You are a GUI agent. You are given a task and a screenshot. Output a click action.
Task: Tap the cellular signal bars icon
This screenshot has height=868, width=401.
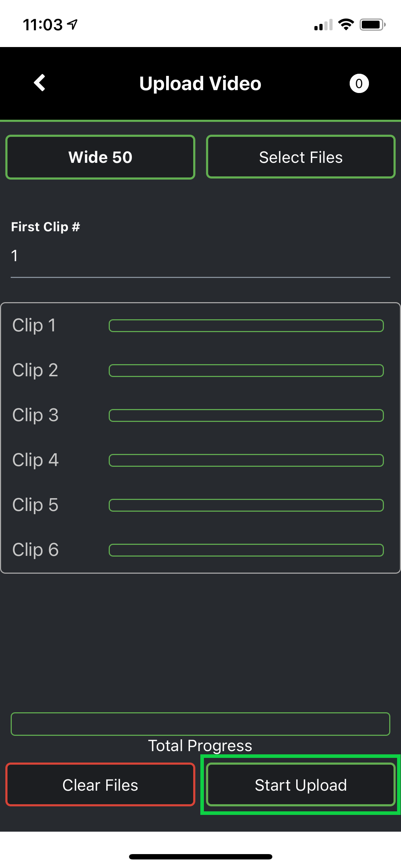[x=323, y=25]
